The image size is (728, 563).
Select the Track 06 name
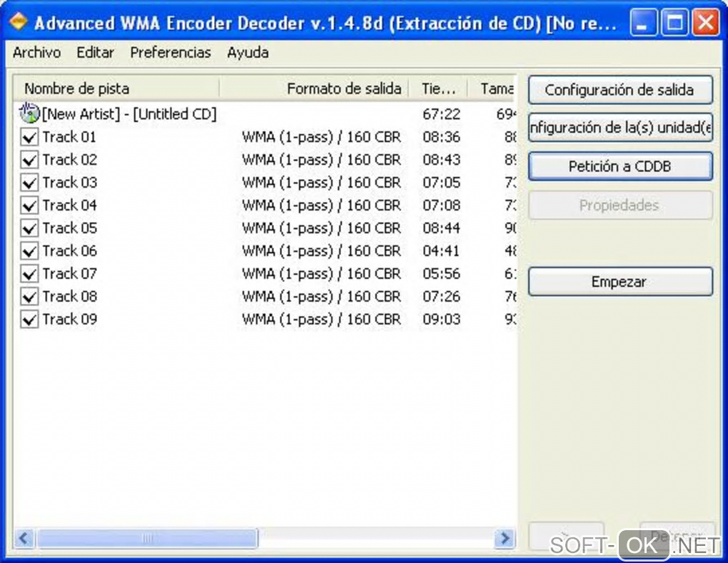point(70,250)
